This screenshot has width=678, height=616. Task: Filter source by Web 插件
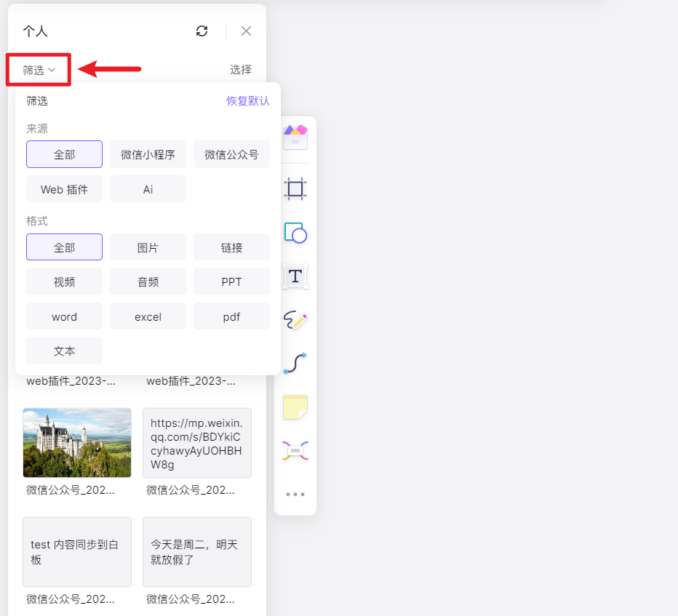pos(64,189)
